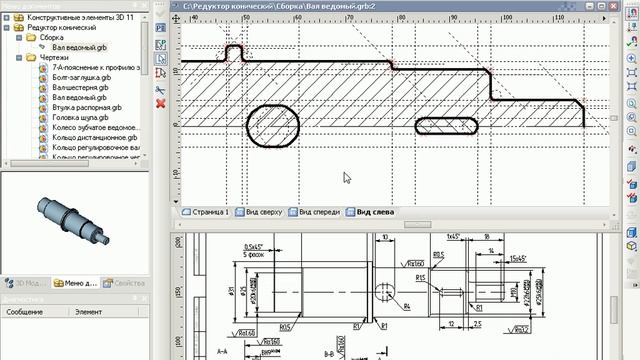
Task: Click the red contour selection arrow icon
Action: 161,73
